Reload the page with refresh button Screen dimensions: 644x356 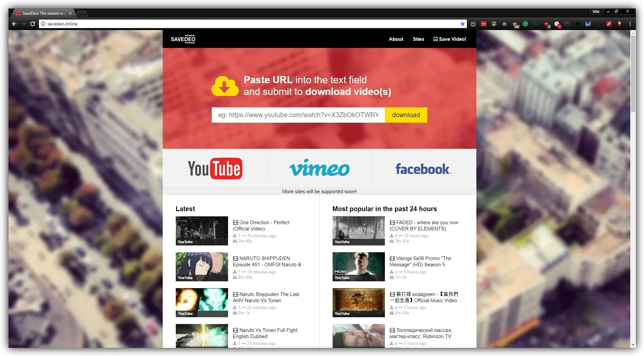click(33, 24)
